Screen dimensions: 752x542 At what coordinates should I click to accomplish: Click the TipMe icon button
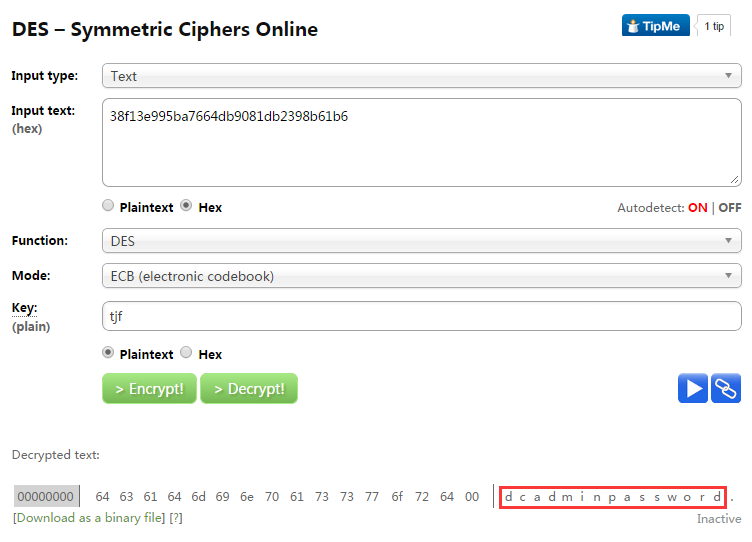656,25
